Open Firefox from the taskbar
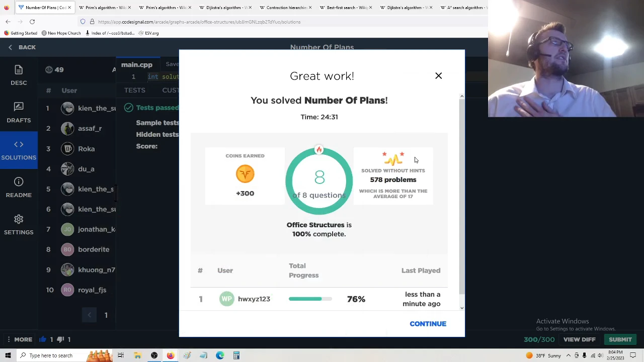 171,355
